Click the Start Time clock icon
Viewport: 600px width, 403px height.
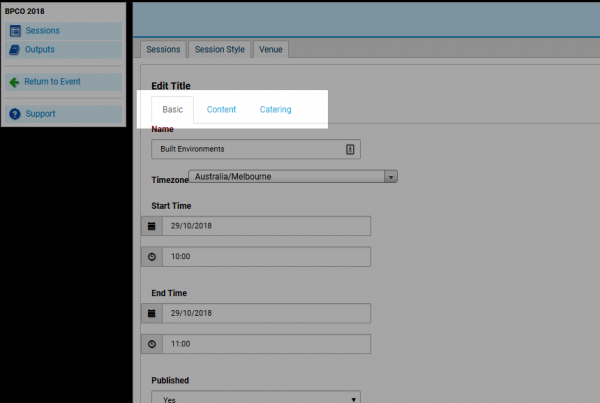coord(152,256)
